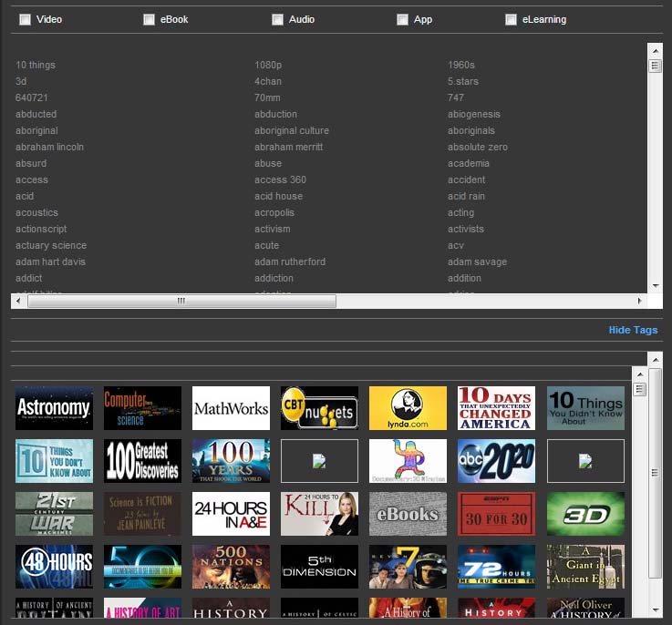Open the 5th Dimension tile
The height and width of the screenshot is (625, 672).
tap(319, 567)
